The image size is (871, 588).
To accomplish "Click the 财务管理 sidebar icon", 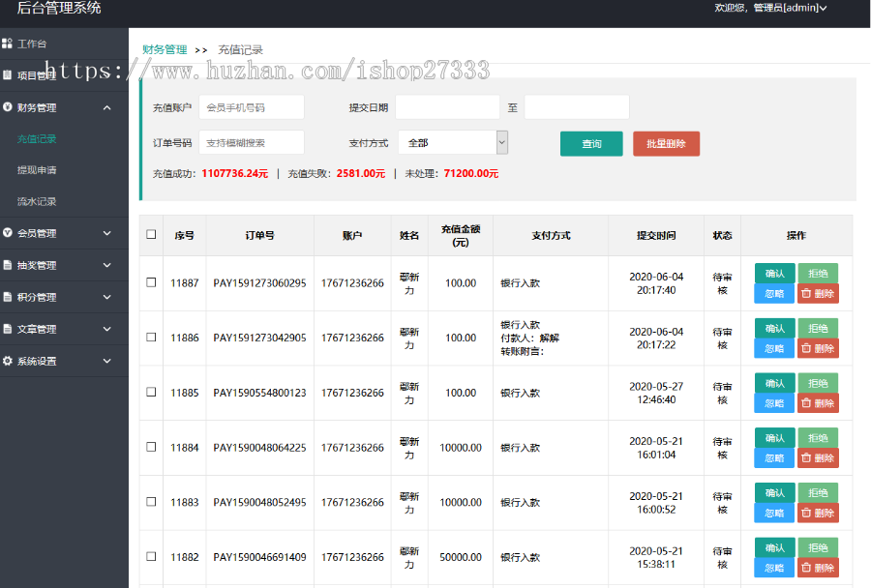I will (x=7, y=107).
